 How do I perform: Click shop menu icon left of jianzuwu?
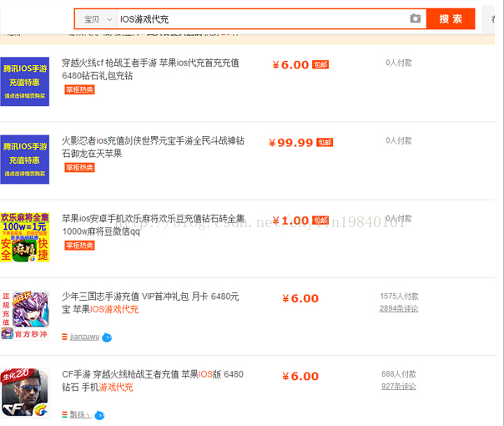[x=64, y=337]
